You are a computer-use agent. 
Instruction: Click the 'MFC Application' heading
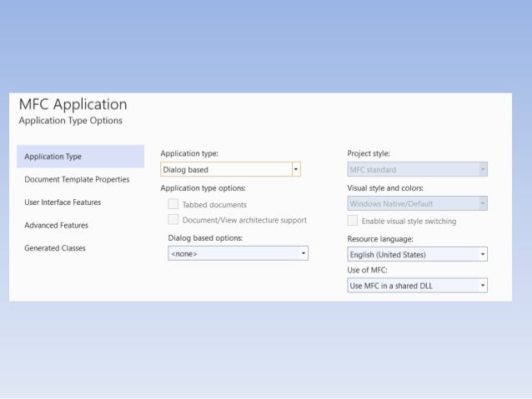[x=73, y=104]
